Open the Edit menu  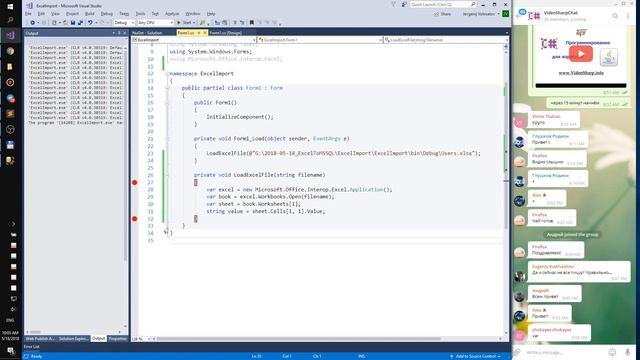click(41, 14)
